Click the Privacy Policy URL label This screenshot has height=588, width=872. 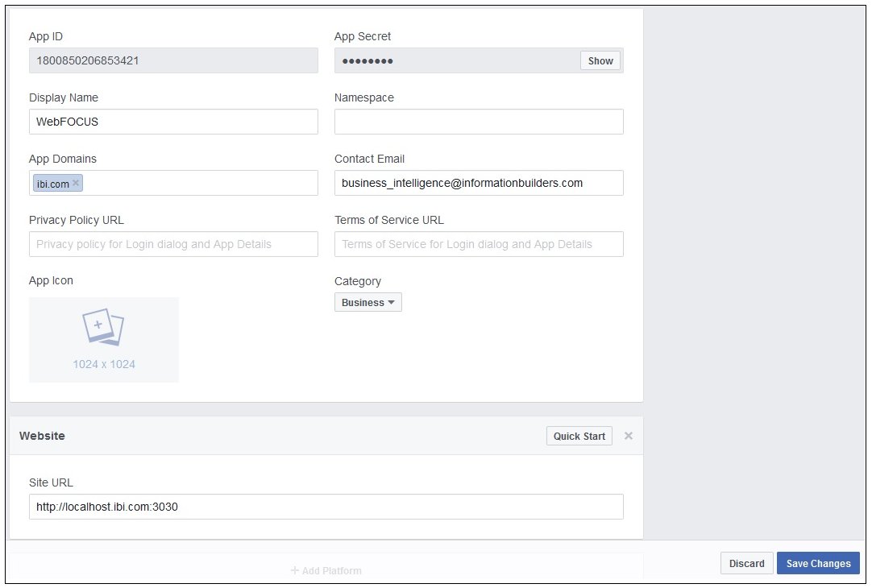[77, 220]
